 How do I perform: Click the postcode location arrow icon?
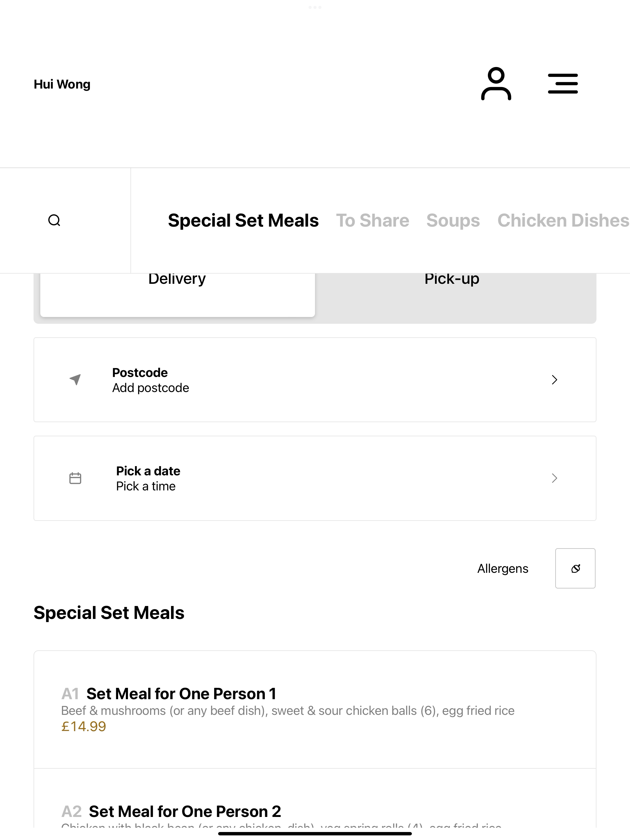click(x=75, y=379)
